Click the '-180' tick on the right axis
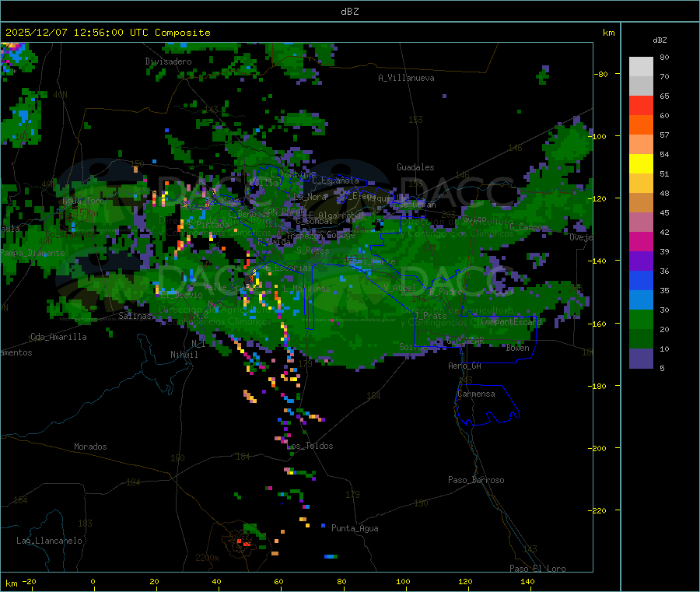This screenshot has width=700, height=592. 599,386
